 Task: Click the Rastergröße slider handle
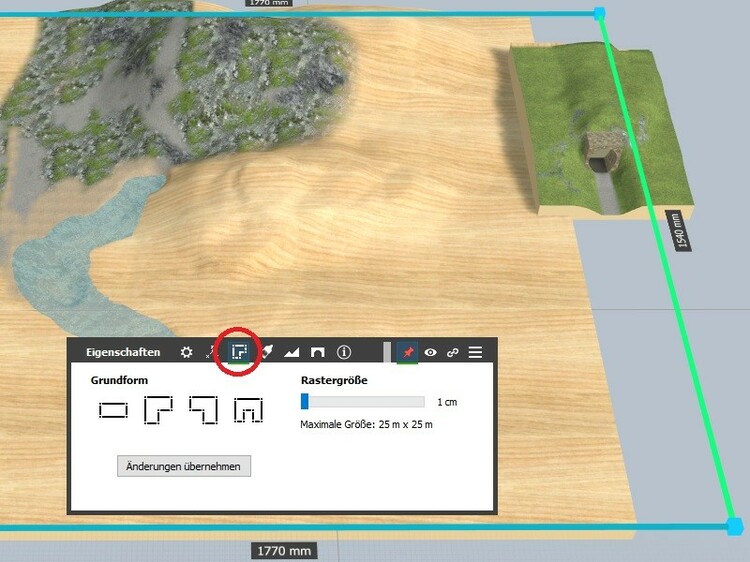[304, 401]
